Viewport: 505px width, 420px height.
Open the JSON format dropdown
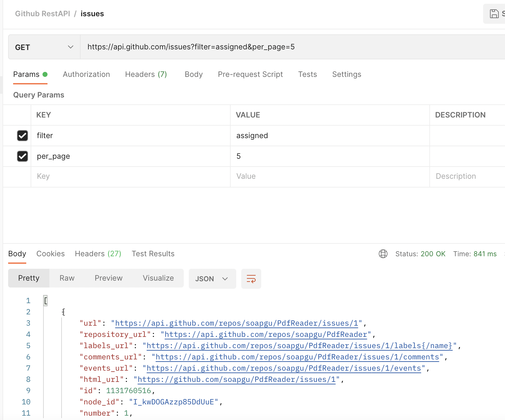212,279
